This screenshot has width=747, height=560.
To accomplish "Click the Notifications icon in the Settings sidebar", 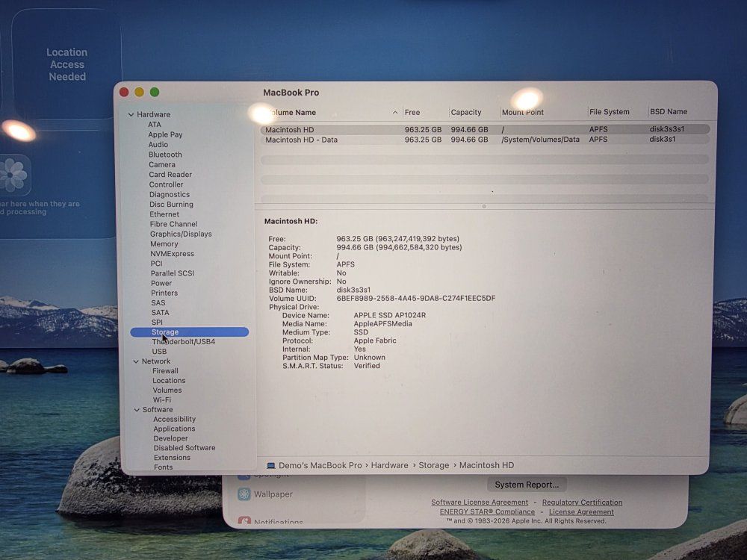I will pos(244,520).
